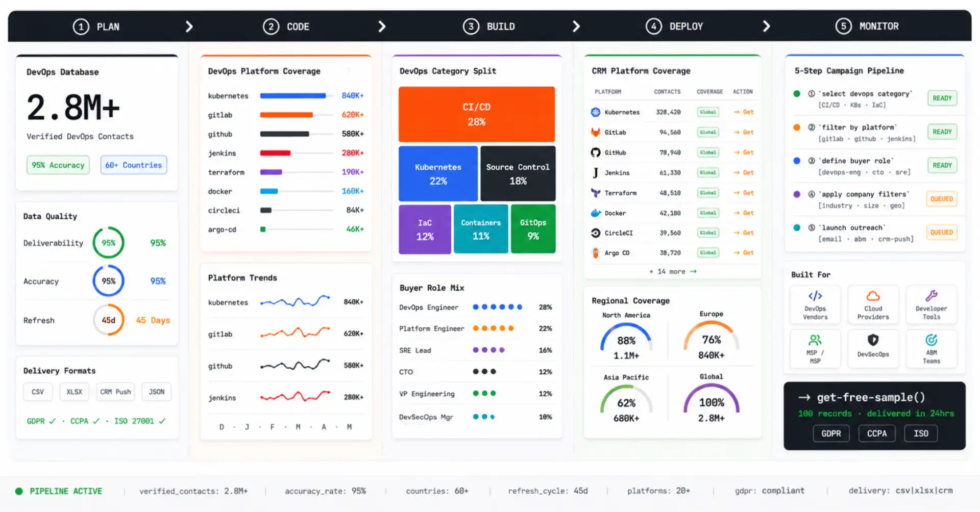The height and width of the screenshot is (512, 980).
Task: Click the Global tag in GitHub row
Action: [x=708, y=152]
